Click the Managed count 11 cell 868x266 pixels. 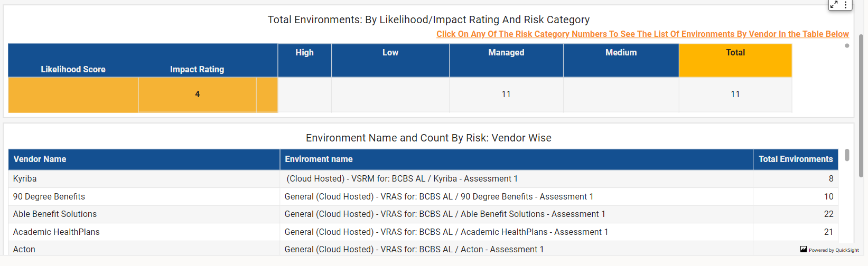tap(506, 94)
